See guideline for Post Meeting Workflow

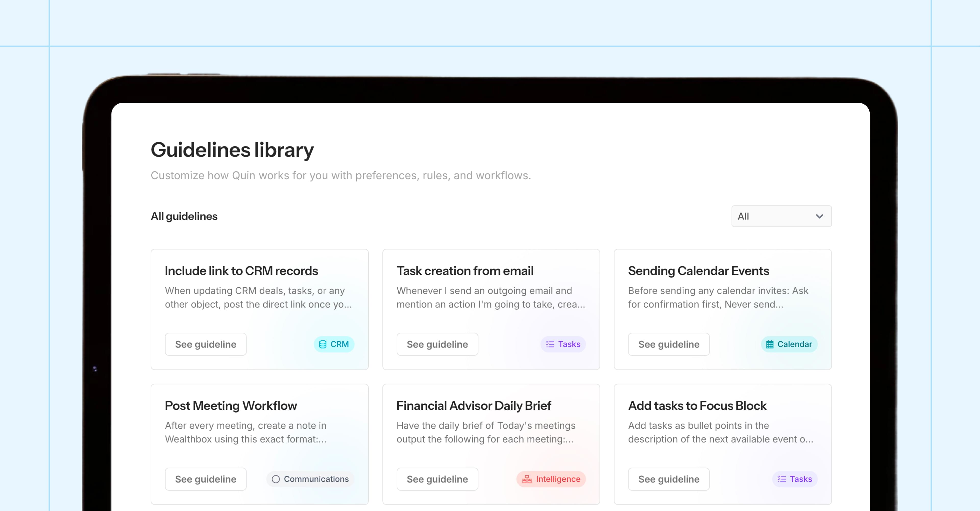tap(205, 479)
